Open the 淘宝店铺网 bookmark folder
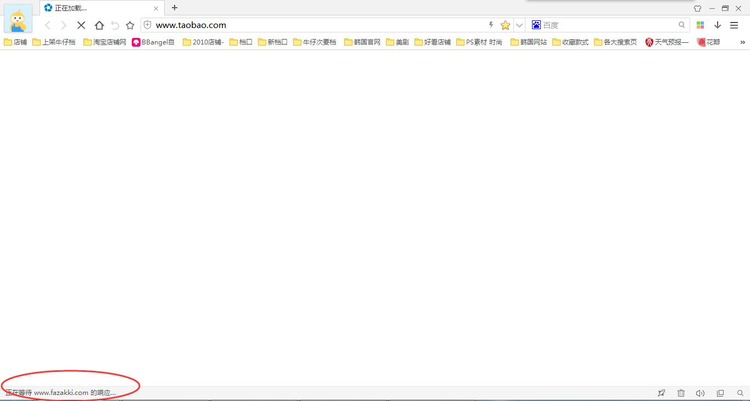 pos(105,42)
